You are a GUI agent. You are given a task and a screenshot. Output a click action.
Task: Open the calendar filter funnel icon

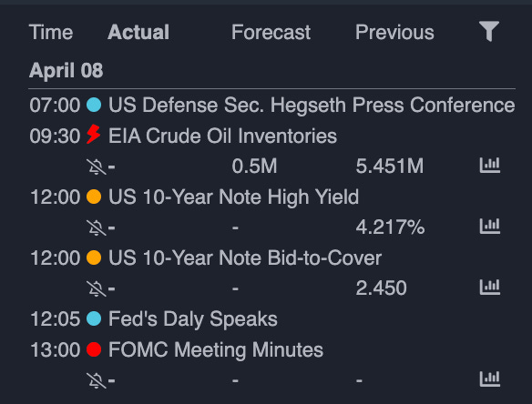pos(489,31)
